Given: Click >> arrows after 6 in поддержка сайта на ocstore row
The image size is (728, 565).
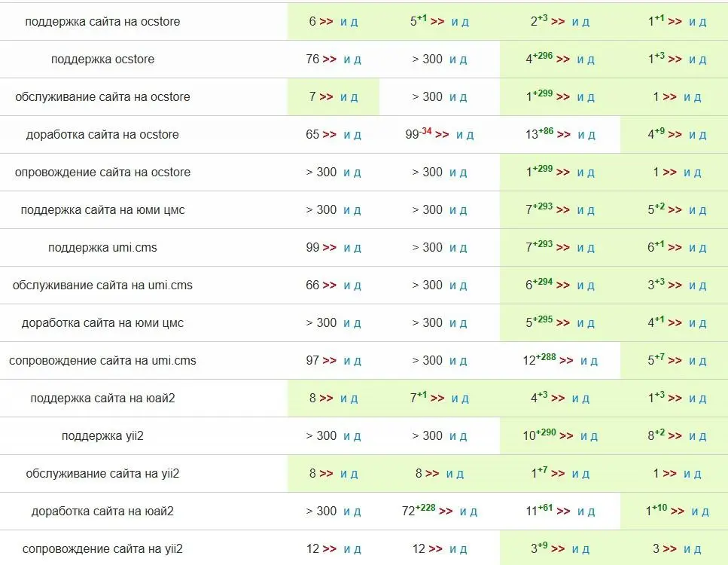Looking at the screenshot, I should tap(327, 22).
